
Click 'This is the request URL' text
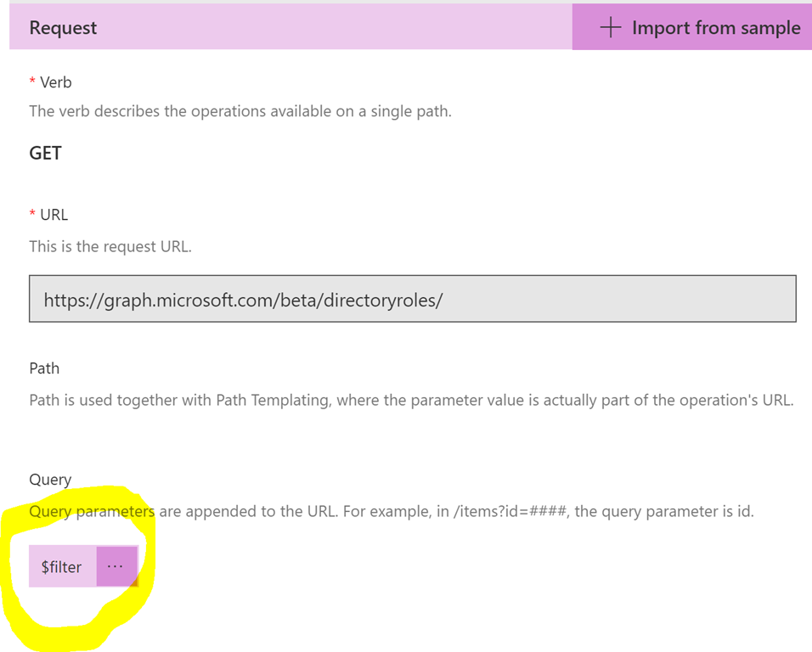[110, 246]
